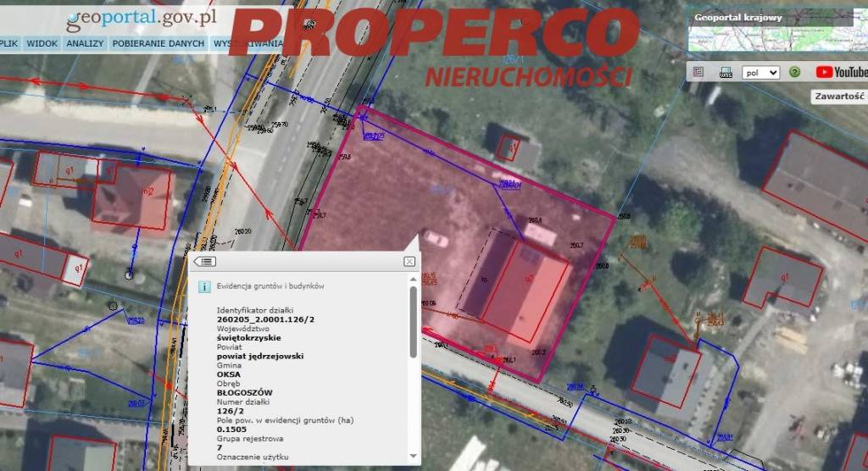Click the 'Oznaczenie użytku' label
Image resolution: width=868 pixels, height=471 pixels.
pos(253,457)
